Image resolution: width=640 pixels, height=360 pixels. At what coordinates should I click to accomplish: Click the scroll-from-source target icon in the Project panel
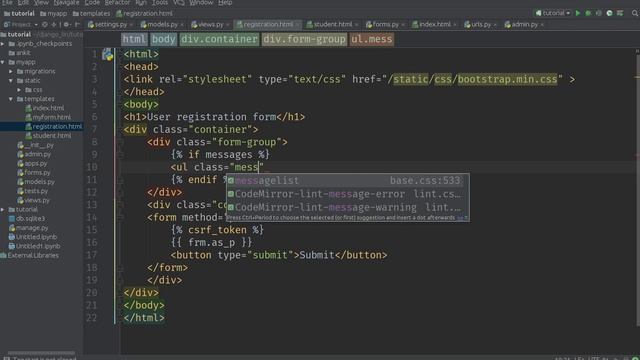click(45, 24)
